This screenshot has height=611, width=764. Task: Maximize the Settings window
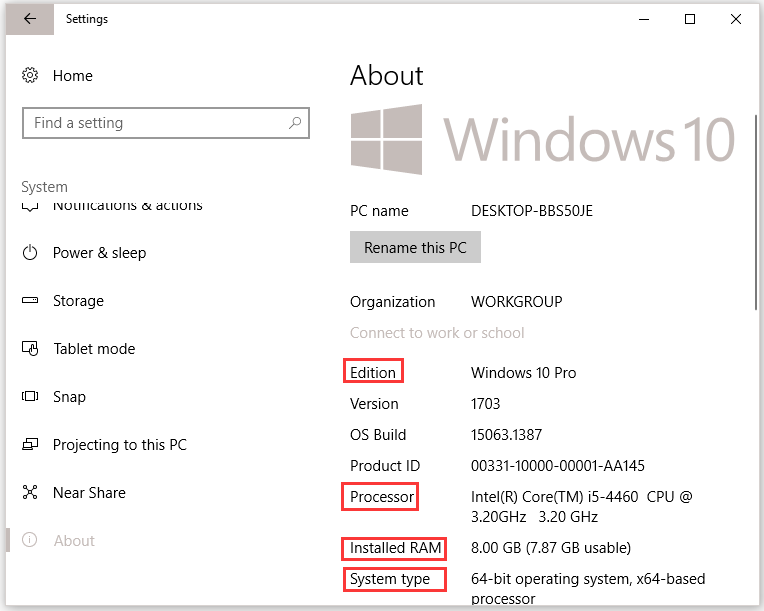(689, 19)
